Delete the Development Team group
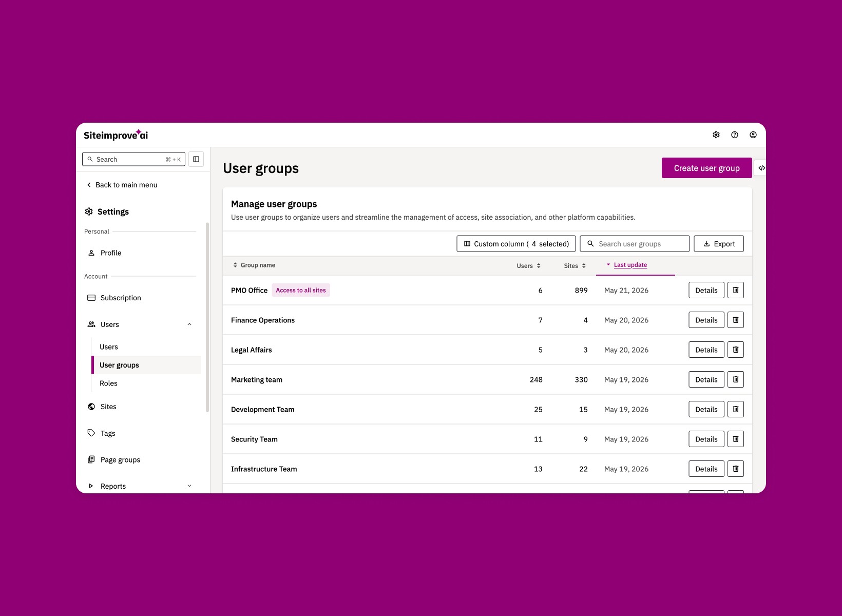Image resolution: width=842 pixels, height=616 pixels. (736, 409)
